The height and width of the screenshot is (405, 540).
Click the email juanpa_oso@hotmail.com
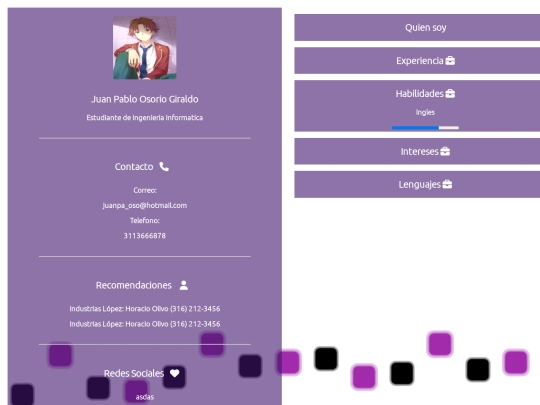145,206
